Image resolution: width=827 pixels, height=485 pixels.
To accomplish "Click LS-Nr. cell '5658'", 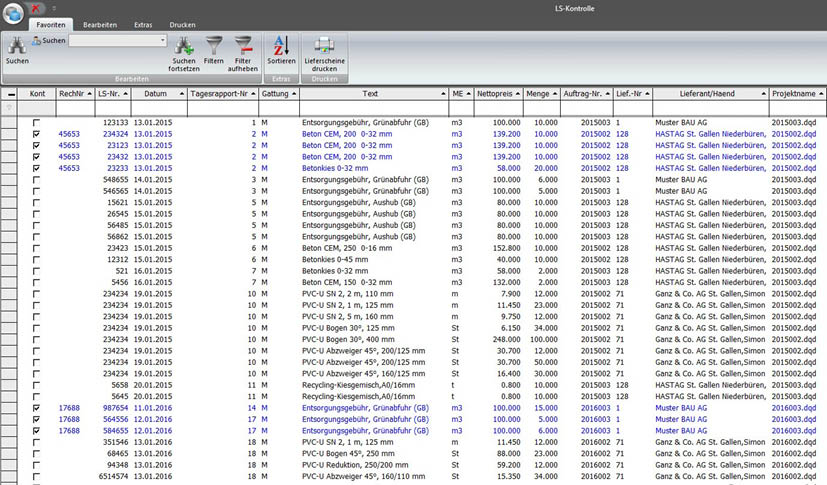I will pyautogui.click(x=120, y=385).
